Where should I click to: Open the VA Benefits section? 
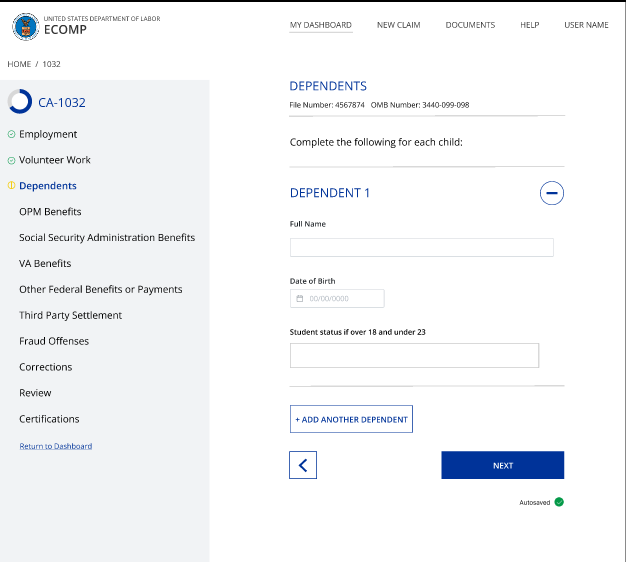point(45,263)
